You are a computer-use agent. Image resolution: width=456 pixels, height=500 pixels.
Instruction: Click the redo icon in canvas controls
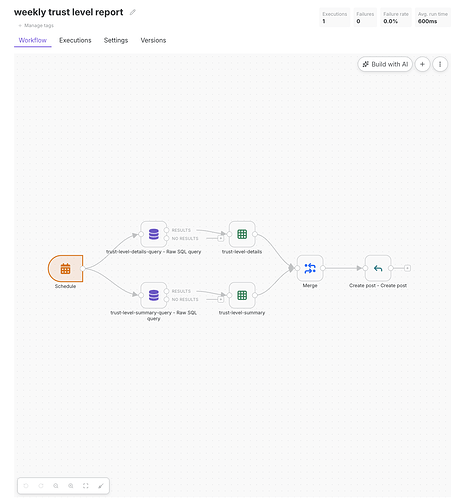(x=41, y=486)
